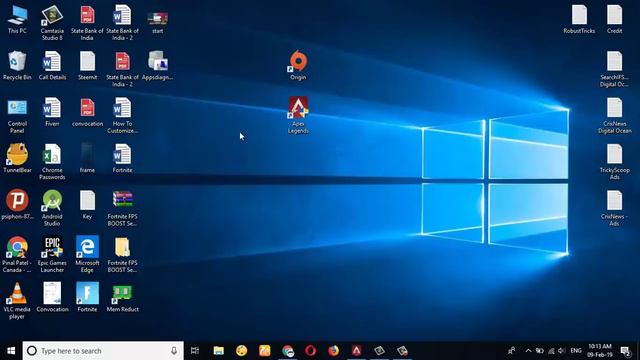Select the State Bank of India PDF
This screenshot has width=640, height=360.
coord(87,22)
